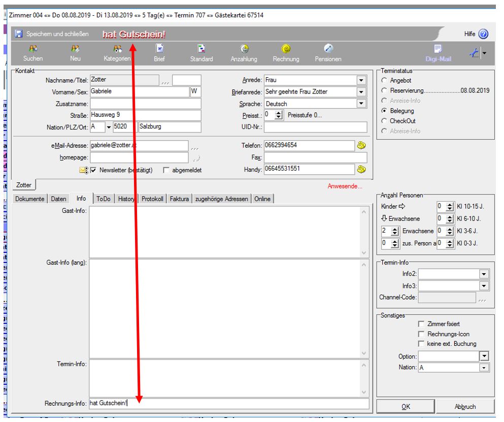Open the Briefanrede dropdown
504x422 pixels.
[361, 92]
